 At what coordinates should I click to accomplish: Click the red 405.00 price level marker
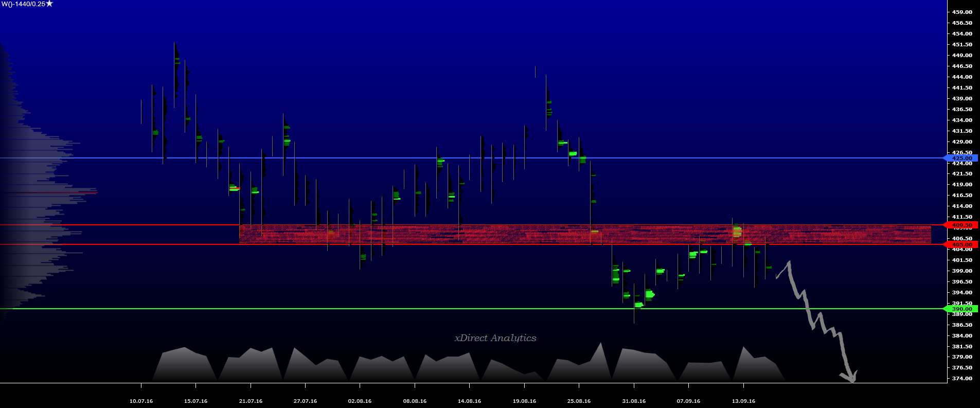coord(961,244)
